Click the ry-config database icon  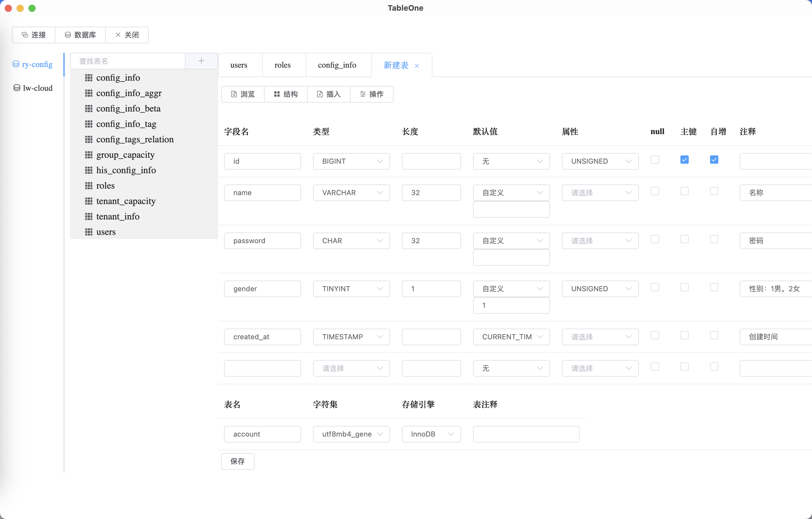pyautogui.click(x=16, y=64)
